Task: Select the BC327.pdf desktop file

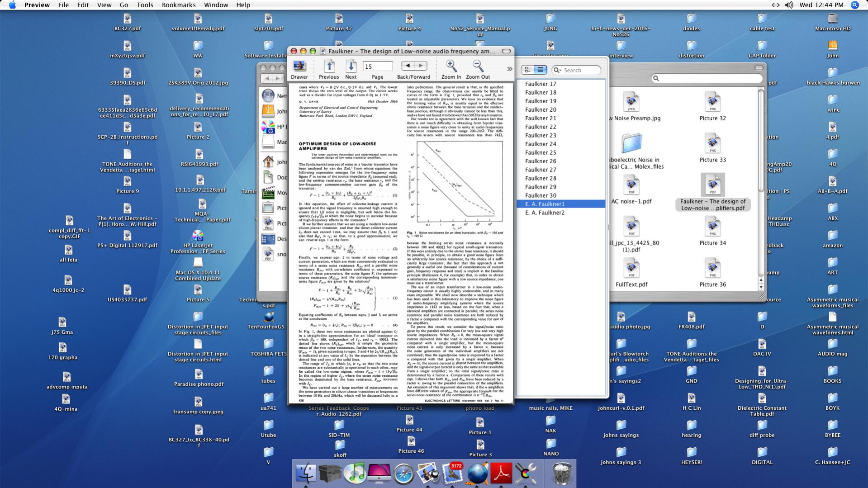Action: pos(127,22)
